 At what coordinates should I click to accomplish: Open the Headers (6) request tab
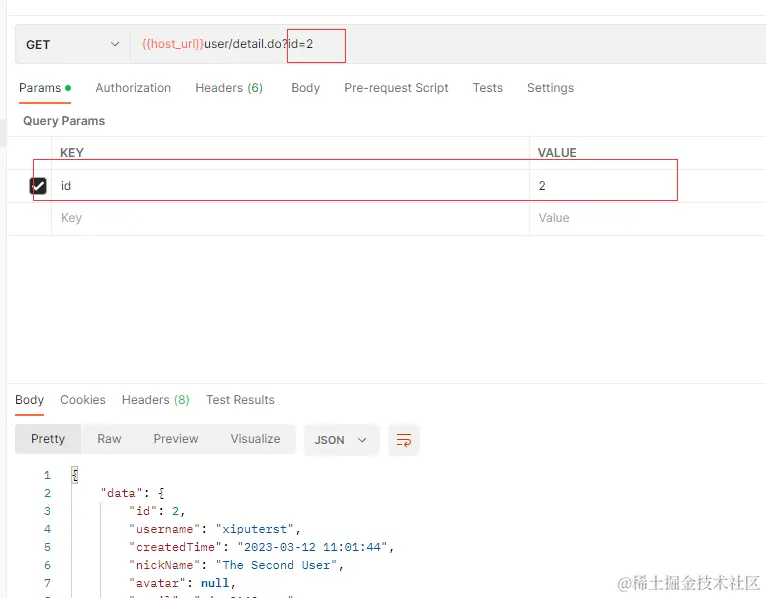click(x=229, y=88)
